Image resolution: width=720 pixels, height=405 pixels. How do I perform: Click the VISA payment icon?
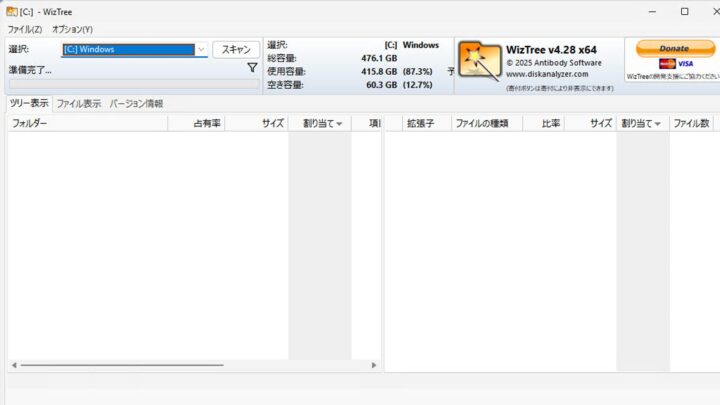tap(684, 63)
